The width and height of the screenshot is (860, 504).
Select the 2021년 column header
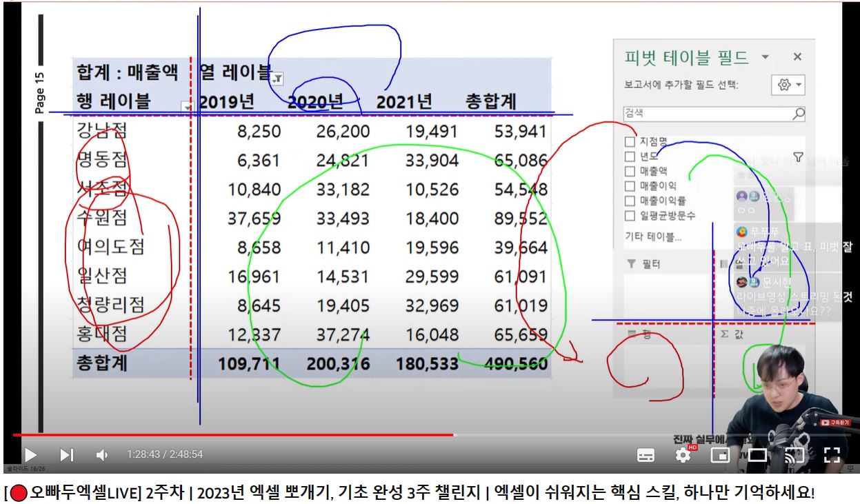[x=404, y=102]
